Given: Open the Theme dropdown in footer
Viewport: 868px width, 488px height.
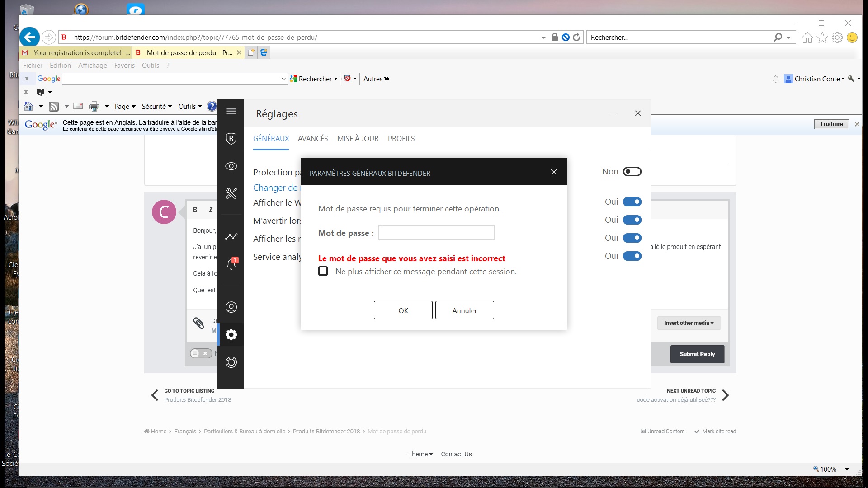Looking at the screenshot, I should 420,454.
